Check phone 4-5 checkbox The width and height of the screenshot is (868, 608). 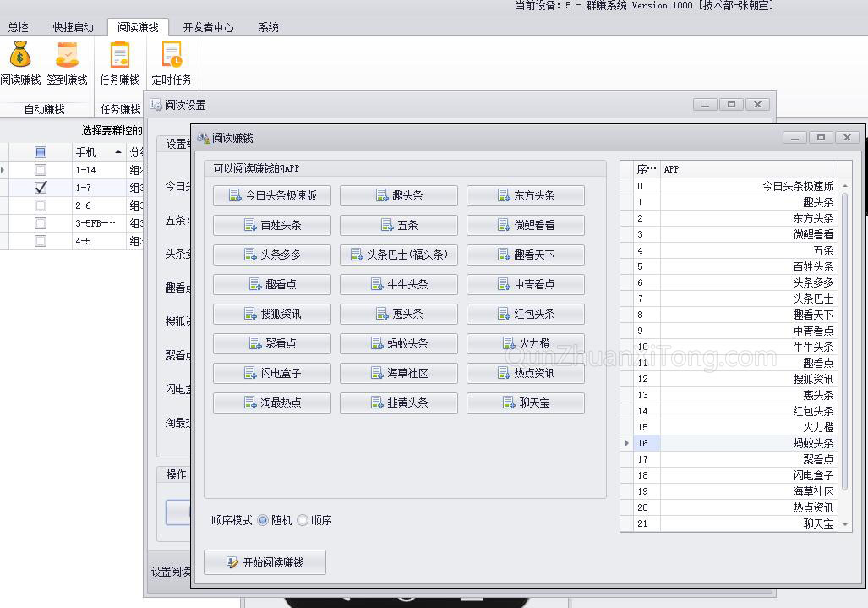41,241
